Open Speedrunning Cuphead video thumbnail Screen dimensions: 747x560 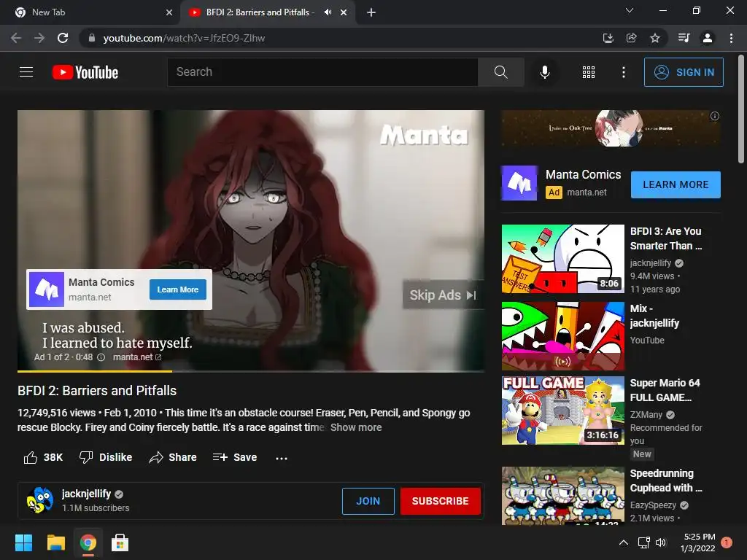click(x=562, y=496)
